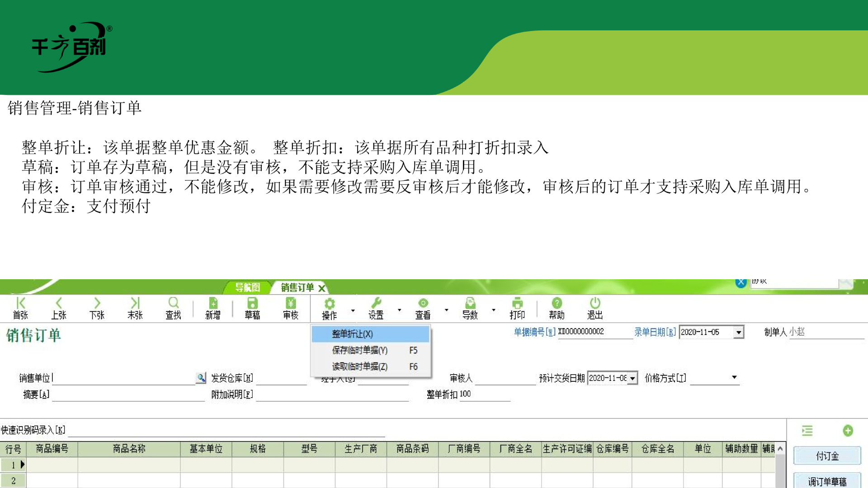The image size is (868, 488).
Task: Click the 销售单位 lookup magnifier
Action: pyautogui.click(x=201, y=378)
